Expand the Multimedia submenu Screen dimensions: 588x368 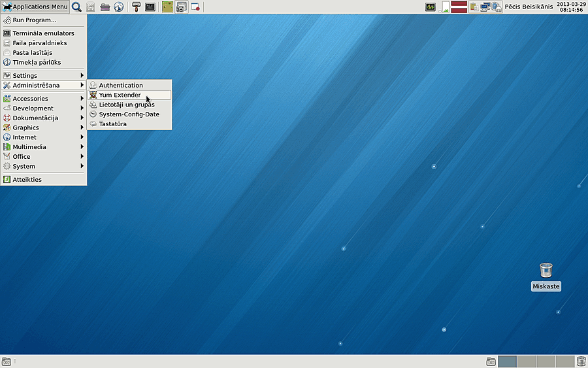pyautogui.click(x=44, y=147)
